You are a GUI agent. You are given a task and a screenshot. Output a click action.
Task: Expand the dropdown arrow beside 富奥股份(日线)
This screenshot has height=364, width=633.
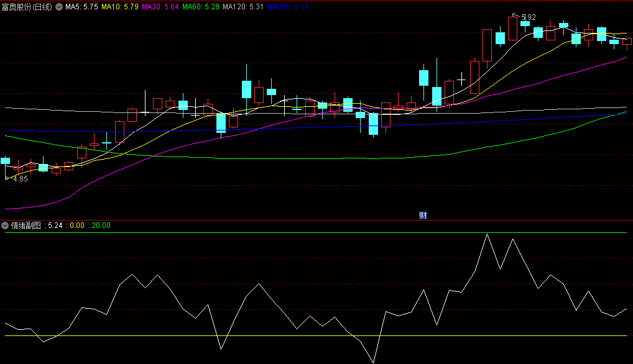point(59,7)
